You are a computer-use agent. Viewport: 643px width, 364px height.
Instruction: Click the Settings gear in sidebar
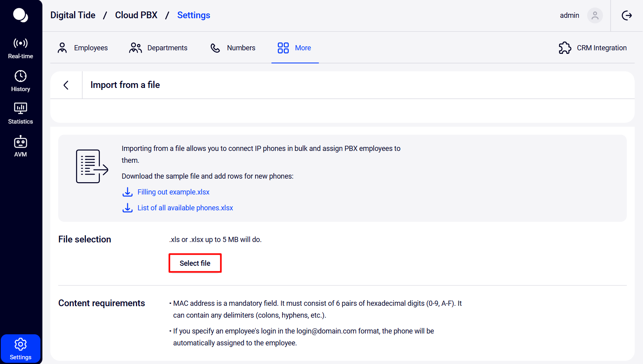[x=21, y=349]
